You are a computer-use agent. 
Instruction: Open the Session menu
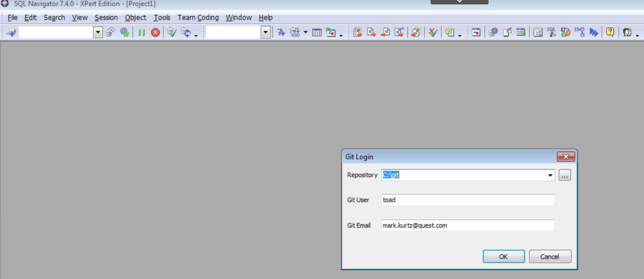click(x=106, y=18)
